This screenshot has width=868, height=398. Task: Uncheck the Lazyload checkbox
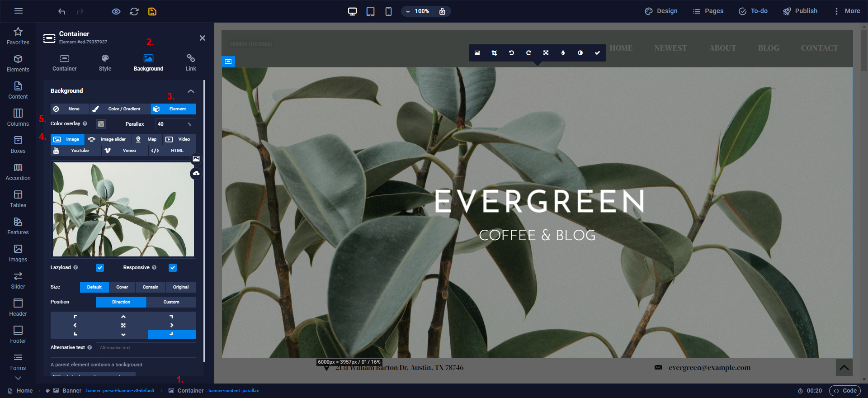tap(100, 268)
